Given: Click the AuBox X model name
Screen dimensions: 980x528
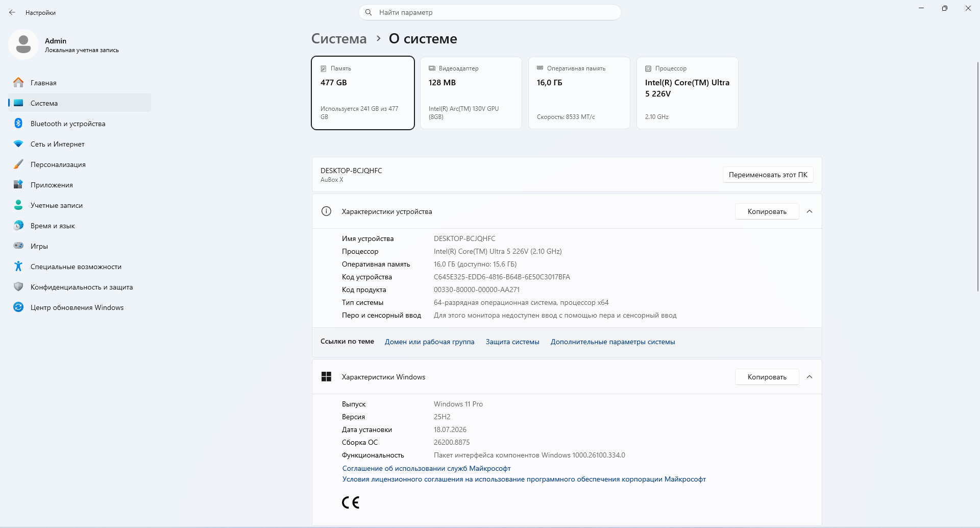Looking at the screenshot, I should [332, 180].
